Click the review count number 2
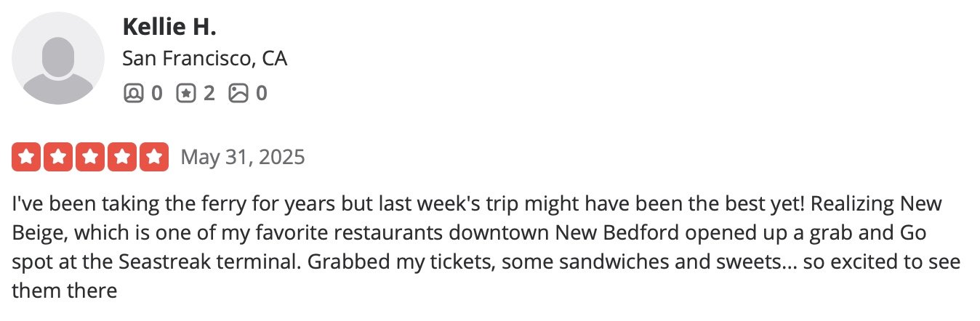The height and width of the screenshot is (321, 980). pyautogui.click(x=209, y=93)
